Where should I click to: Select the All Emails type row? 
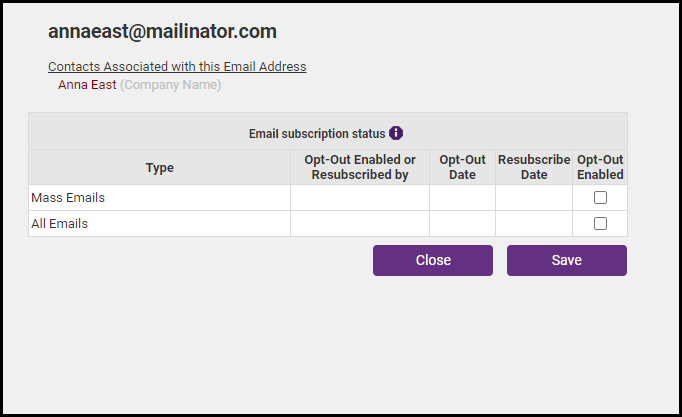pyautogui.click(x=60, y=224)
